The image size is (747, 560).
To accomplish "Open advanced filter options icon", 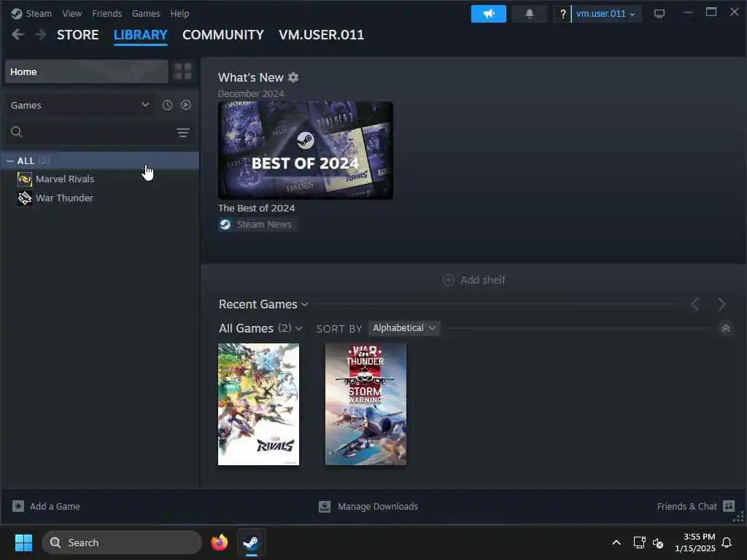I will 183,133.
